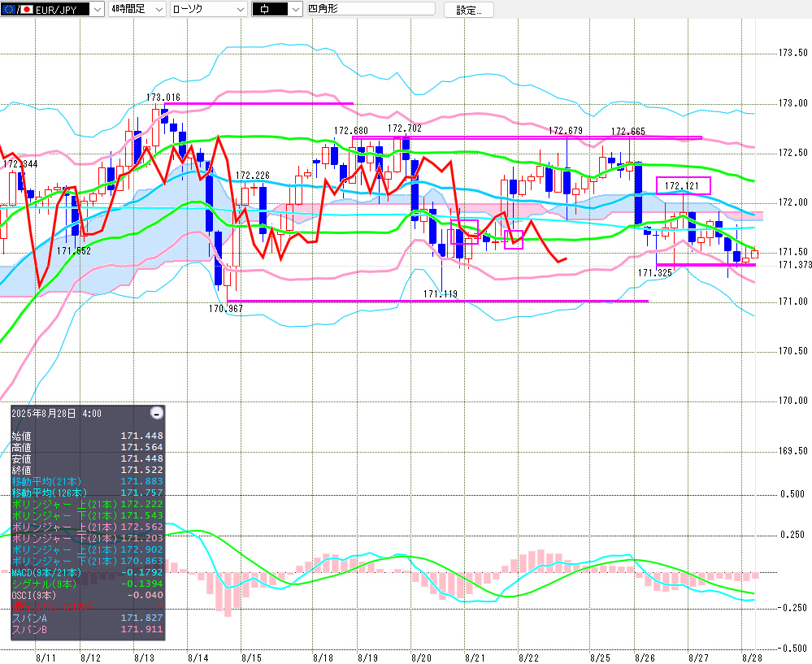Click the 8/22 date axis label

click(528, 657)
